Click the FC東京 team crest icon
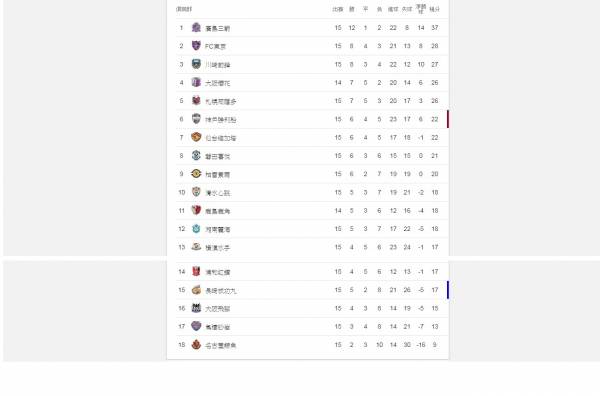600x396 pixels. tap(196, 46)
